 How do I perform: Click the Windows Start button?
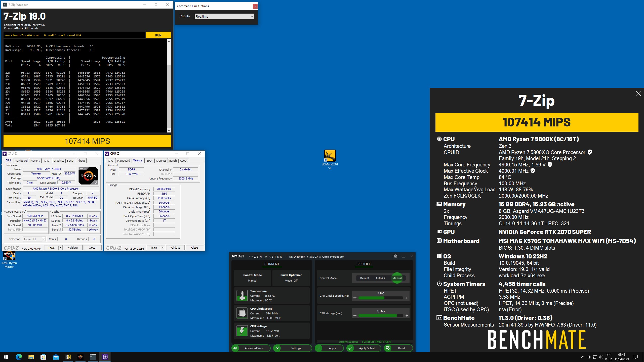click(x=6, y=357)
